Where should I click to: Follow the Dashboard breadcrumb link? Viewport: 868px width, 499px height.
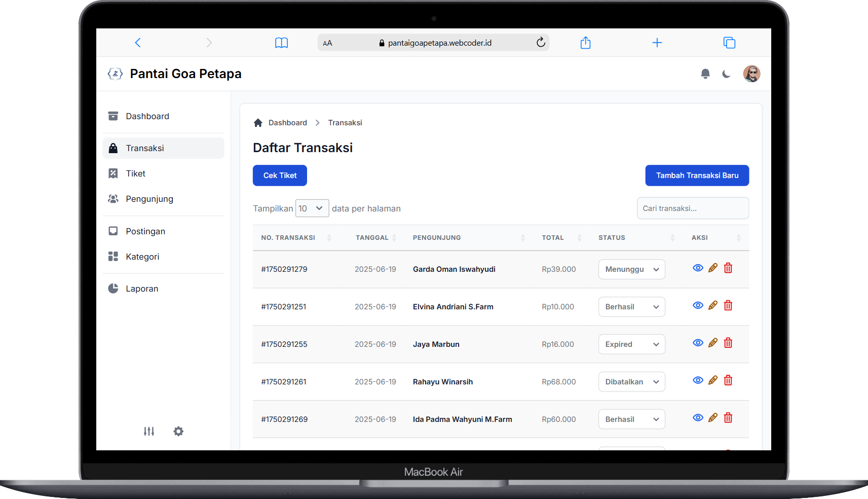click(288, 123)
